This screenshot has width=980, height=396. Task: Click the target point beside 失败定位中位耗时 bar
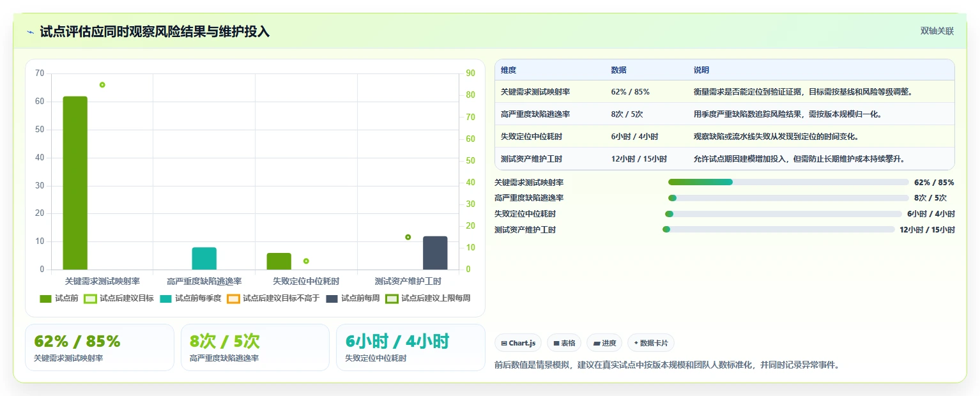pyautogui.click(x=306, y=261)
